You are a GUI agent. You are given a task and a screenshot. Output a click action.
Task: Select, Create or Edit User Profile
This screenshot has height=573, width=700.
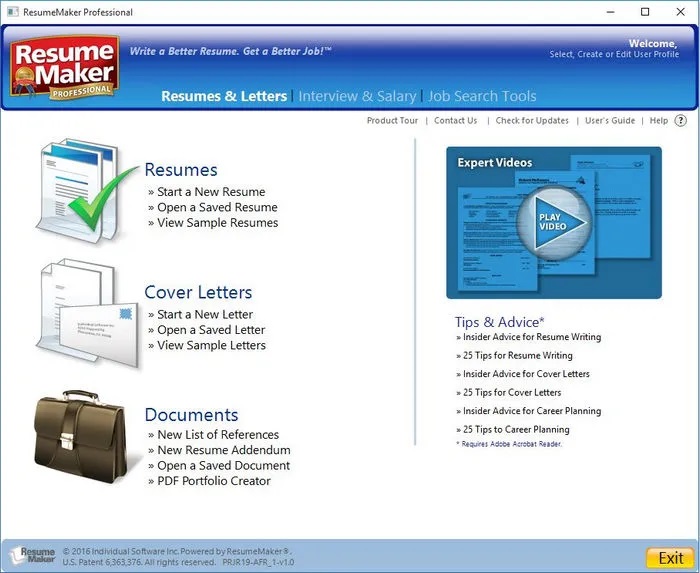tap(614, 54)
